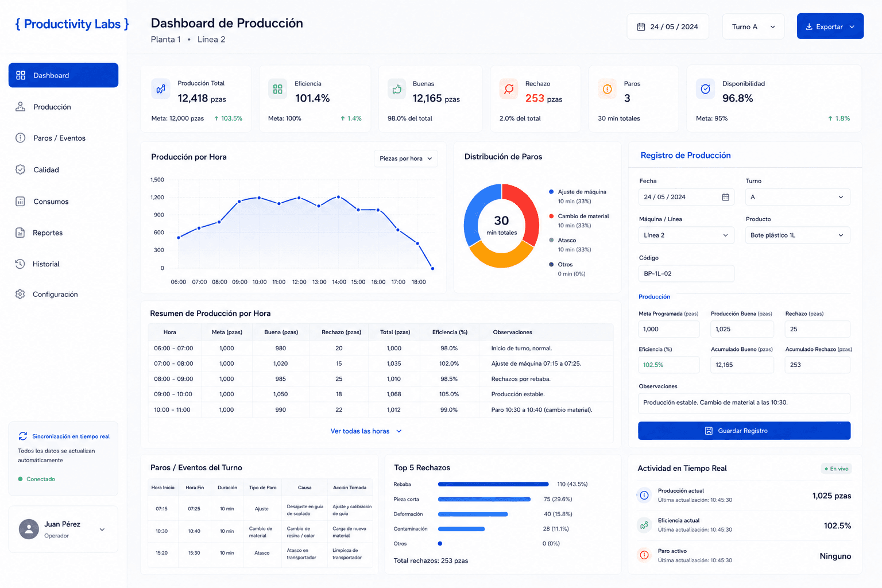The width and height of the screenshot is (882, 588).
Task: Click the Rechazo input showing 25
Action: point(818,329)
